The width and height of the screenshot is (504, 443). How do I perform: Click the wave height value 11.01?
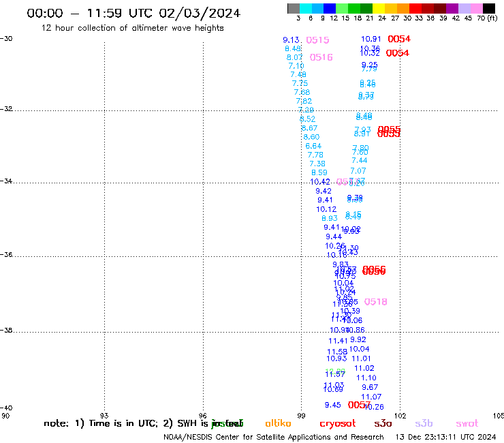click(x=361, y=358)
